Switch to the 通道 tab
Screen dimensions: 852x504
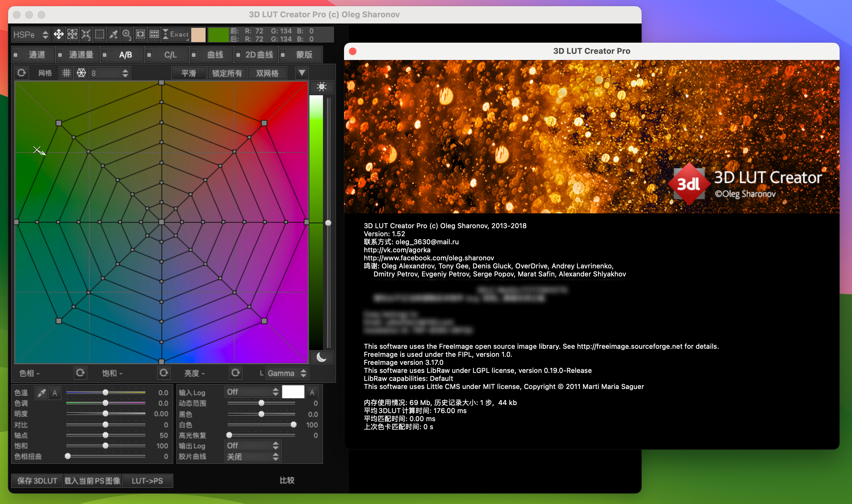coord(33,54)
